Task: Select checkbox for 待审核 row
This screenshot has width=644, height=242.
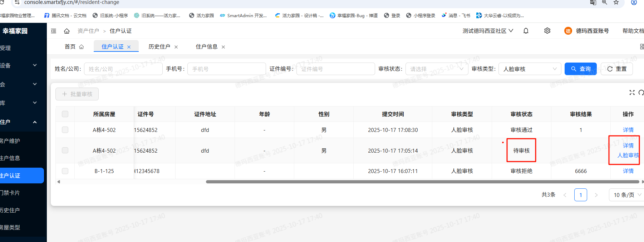Action: pyautogui.click(x=65, y=150)
